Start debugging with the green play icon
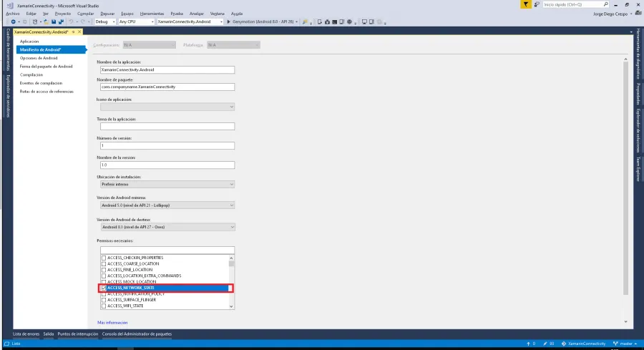This screenshot has width=644, height=350. pos(229,21)
